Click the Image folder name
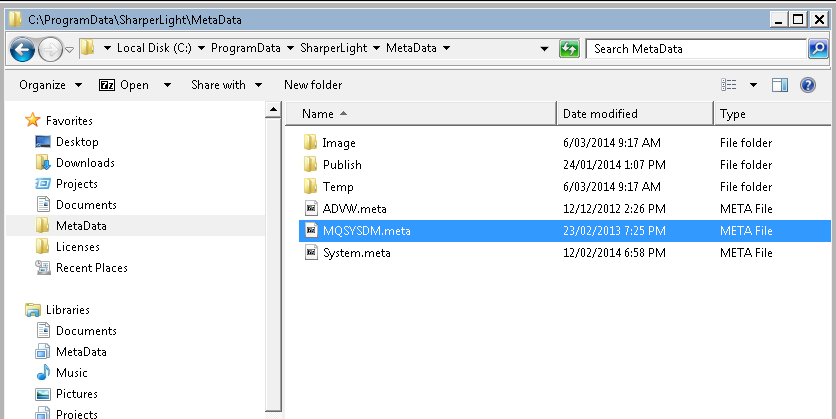 [x=339, y=143]
